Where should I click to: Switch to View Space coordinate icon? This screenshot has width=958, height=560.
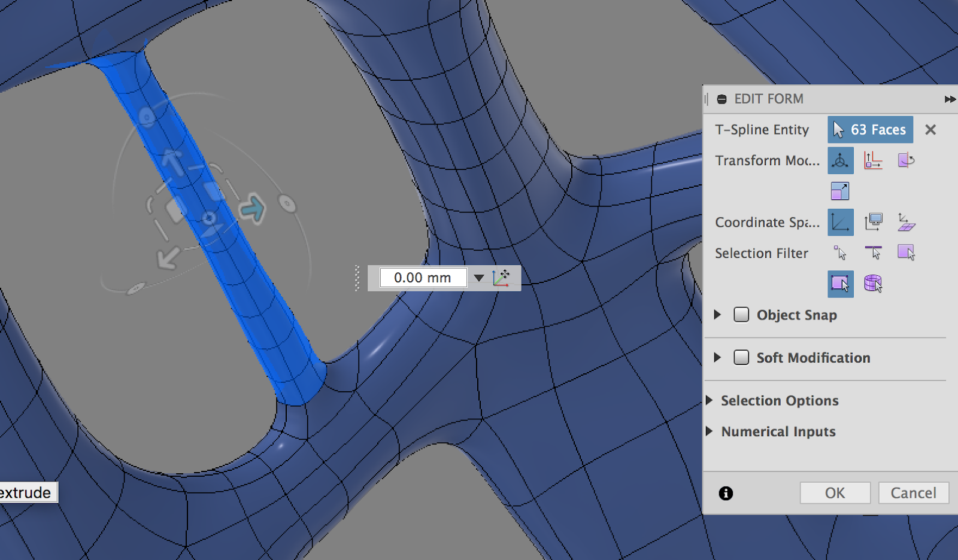(x=873, y=223)
